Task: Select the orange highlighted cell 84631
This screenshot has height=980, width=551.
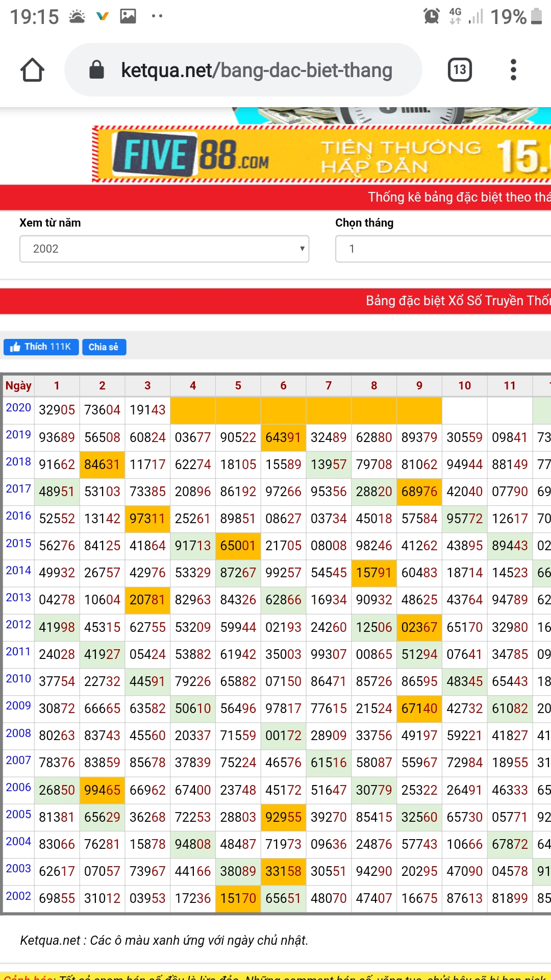Action: [102, 464]
